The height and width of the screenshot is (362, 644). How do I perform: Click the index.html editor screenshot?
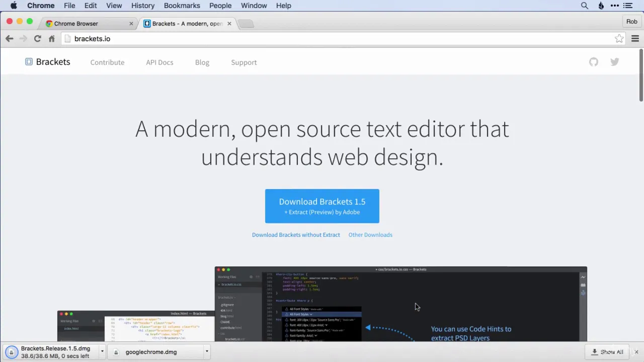136,326
